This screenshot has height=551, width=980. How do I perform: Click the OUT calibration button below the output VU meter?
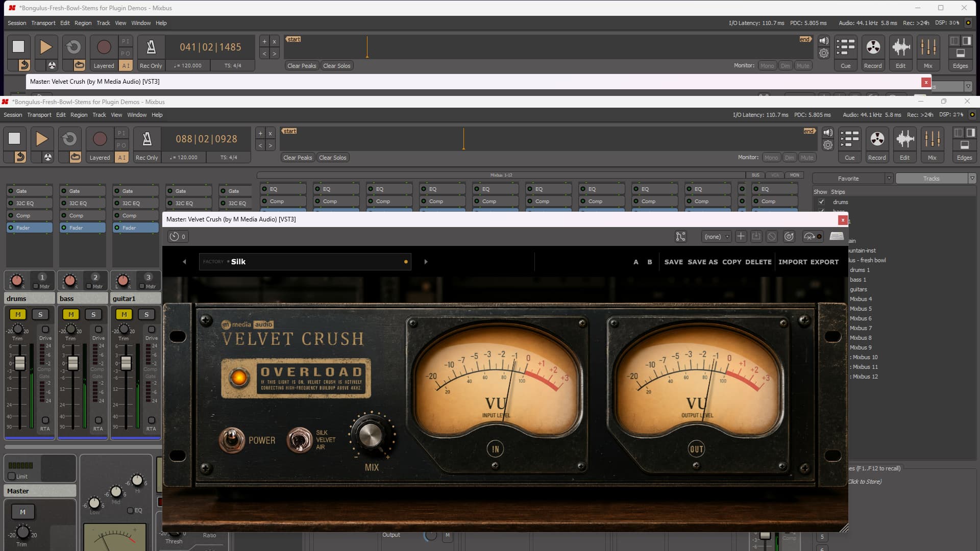(x=696, y=449)
